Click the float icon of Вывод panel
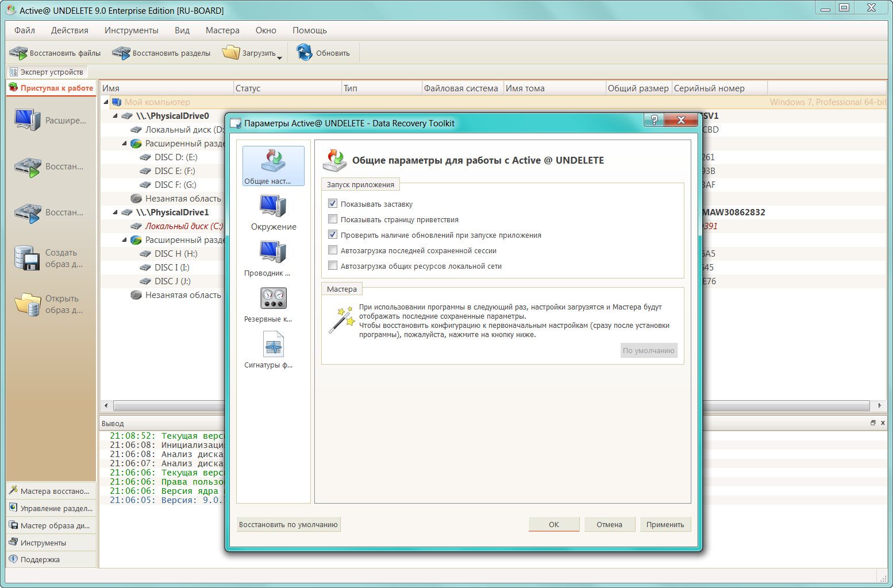The height and width of the screenshot is (588, 893). click(x=873, y=423)
